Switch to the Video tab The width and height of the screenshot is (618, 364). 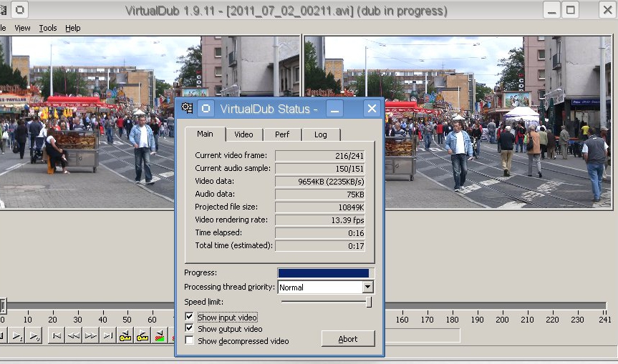point(243,134)
